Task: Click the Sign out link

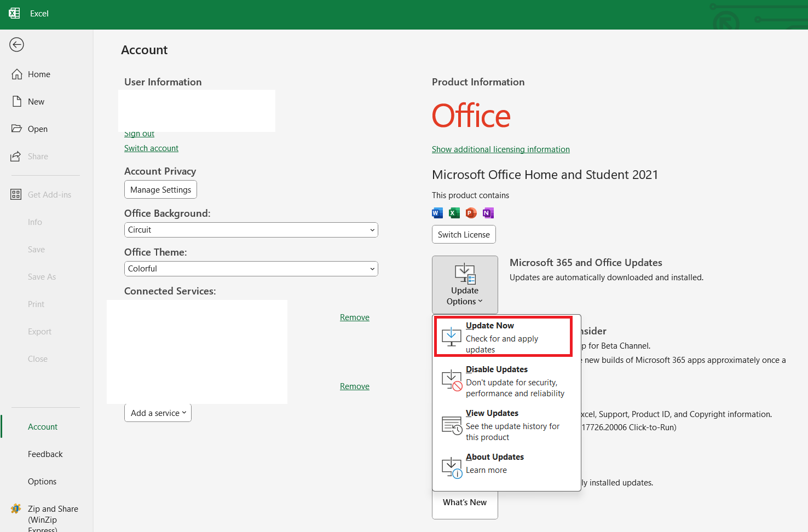Action: tap(140, 134)
